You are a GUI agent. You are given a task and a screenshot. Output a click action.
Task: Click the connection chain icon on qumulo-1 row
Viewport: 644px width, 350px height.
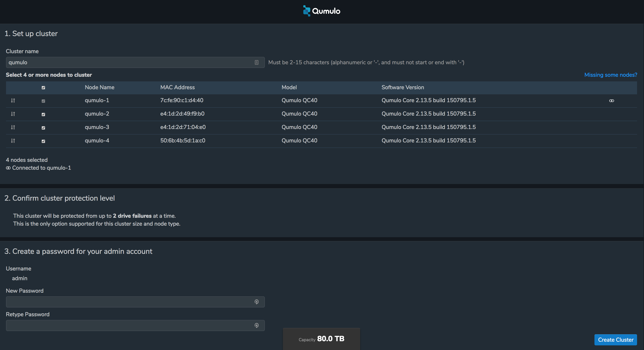tap(612, 101)
